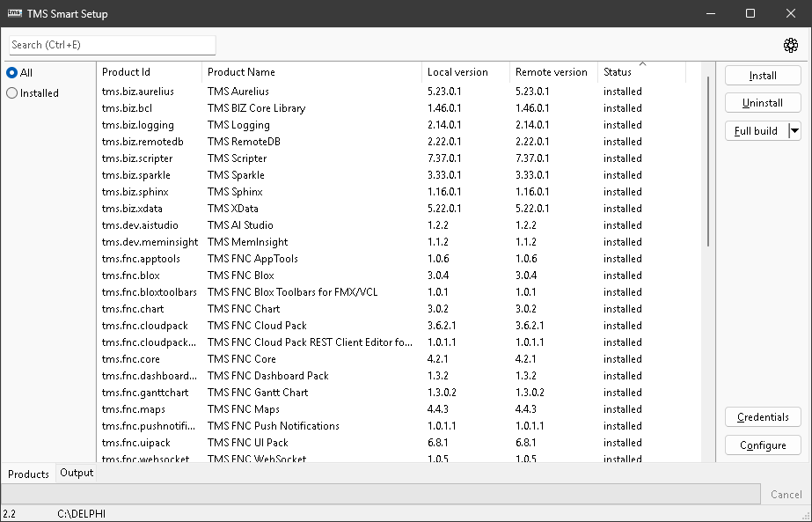Image resolution: width=812 pixels, height=522 pixels.
Task: Switch to the Output tab
Action: [x=77, y=473]
